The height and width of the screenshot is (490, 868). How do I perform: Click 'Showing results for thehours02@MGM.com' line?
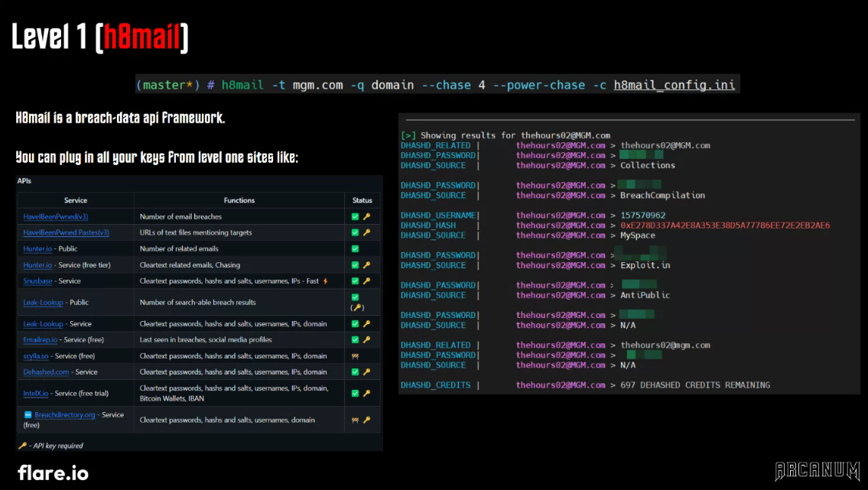(506, 135)
